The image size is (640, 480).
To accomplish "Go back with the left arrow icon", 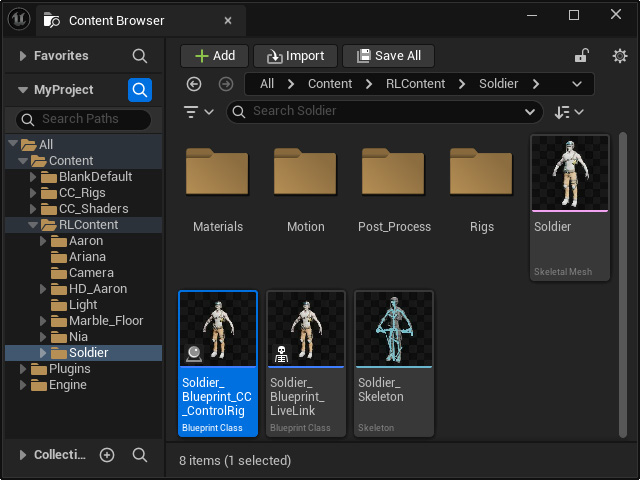I will (194, 84).
